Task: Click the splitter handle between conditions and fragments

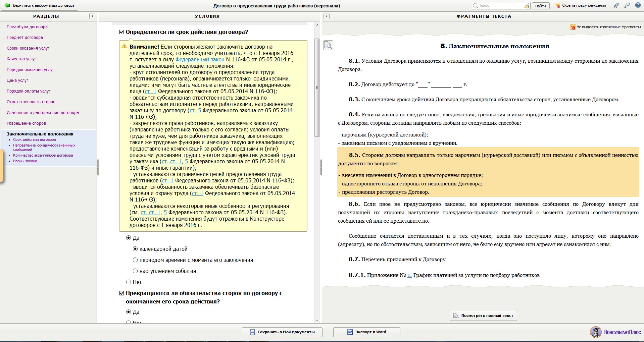Action: (x=321, y=168)
